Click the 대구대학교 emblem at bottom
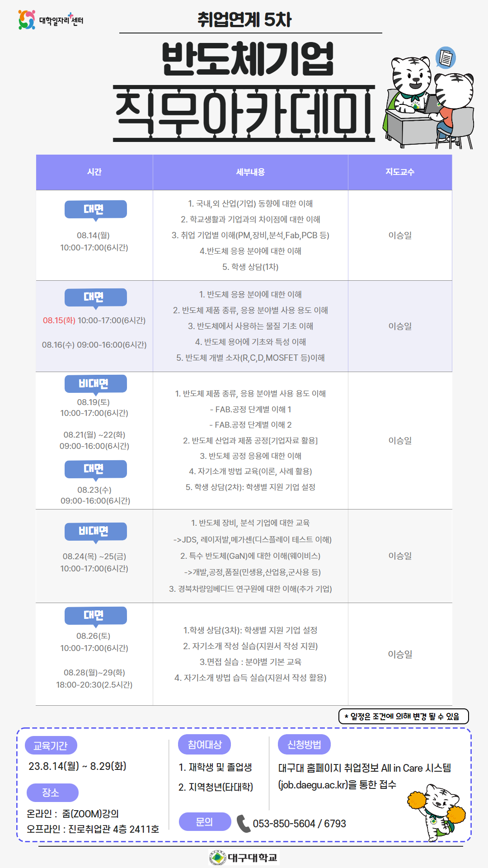 click(218, 857)
